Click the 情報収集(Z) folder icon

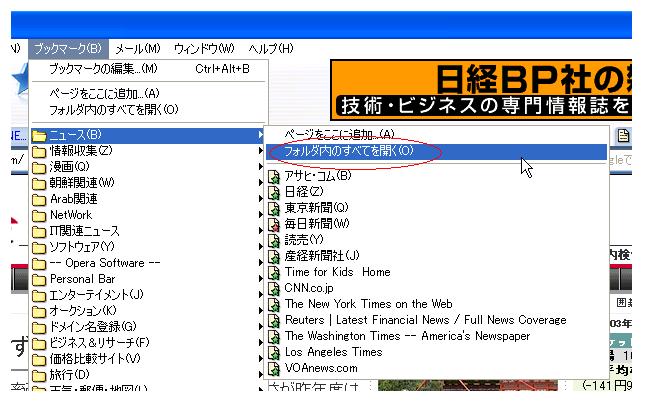(x=39, y=152)
